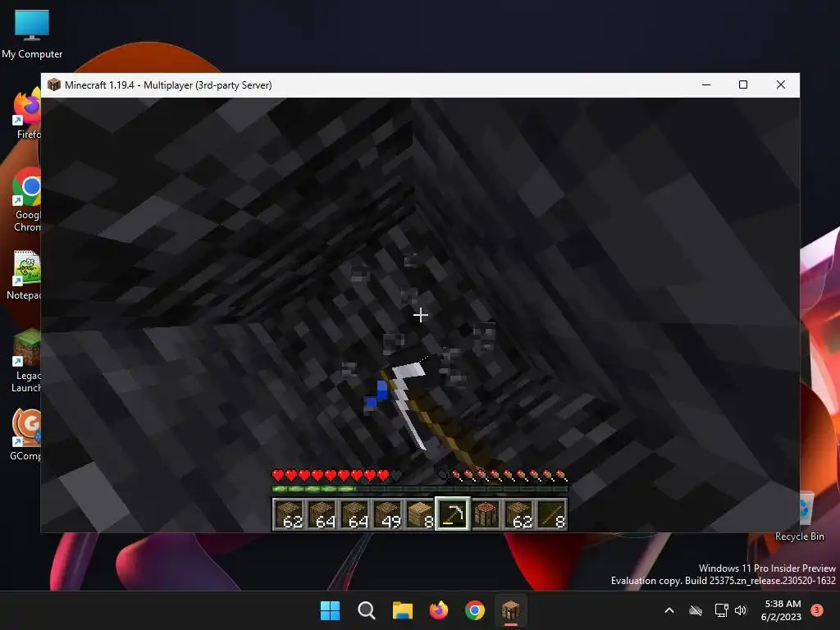Click the green experience bar

coord(419,489)
